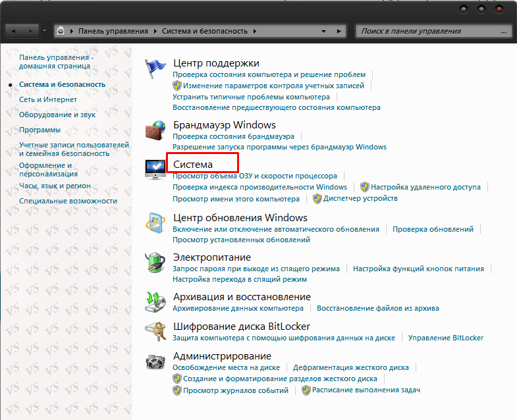The height and width of the screenshot is (420, 517).
Task: Open Диспетчер устройств
Action: pos(360,198)
